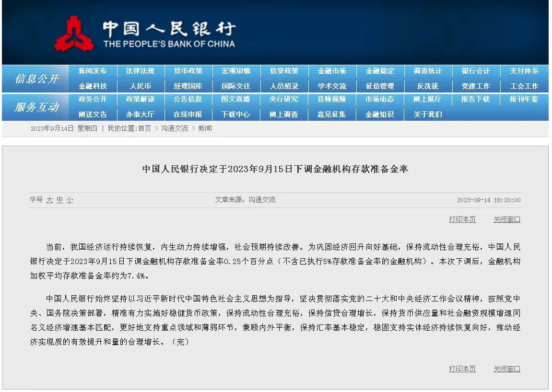Screen dimensions: 552x392
Task: Go to 法律法规 section
Action: pos(140,71)
